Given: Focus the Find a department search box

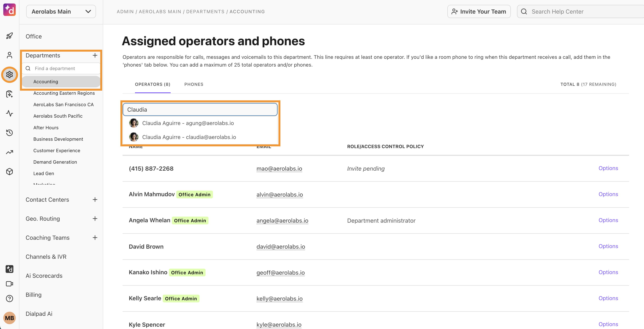Looking at the screenshot, I should pos(61,68).
